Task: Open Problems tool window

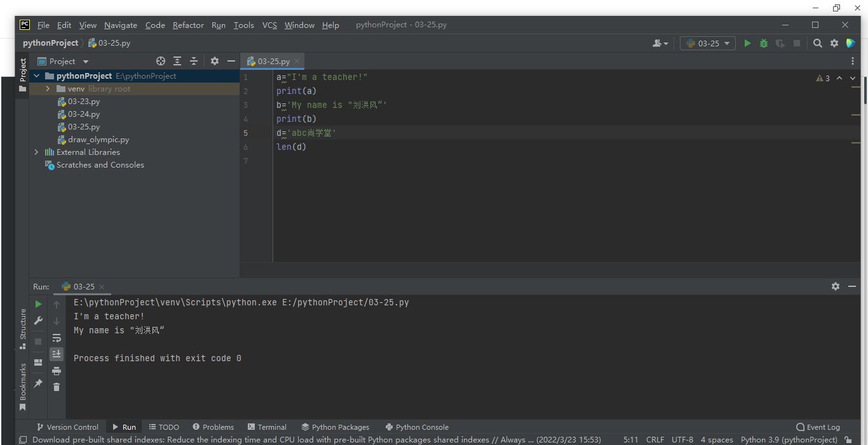Action: [x=213, y=427]
